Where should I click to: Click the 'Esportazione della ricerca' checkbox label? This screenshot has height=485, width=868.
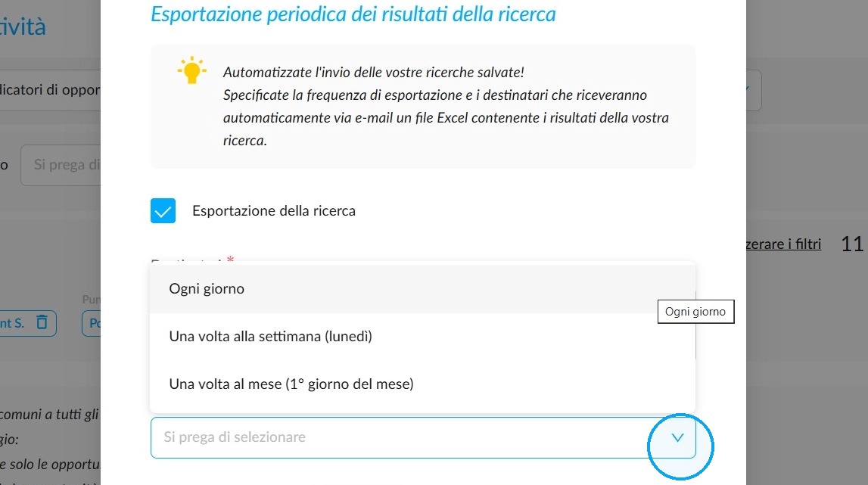(273, 211)
